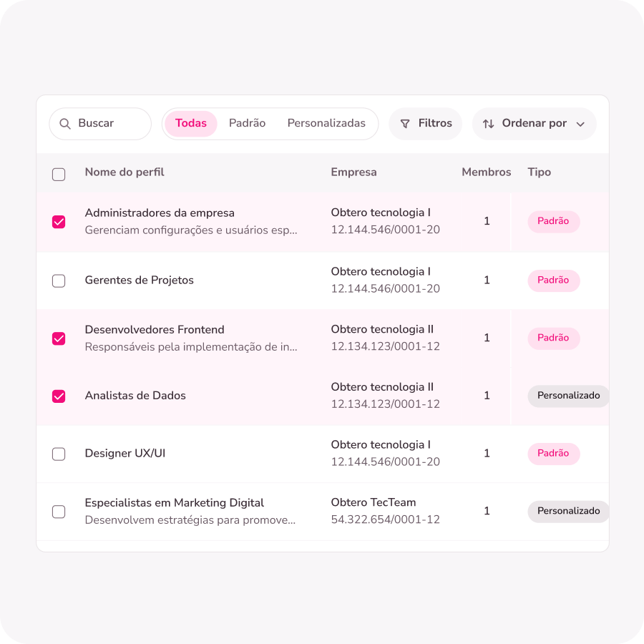This screenshot has height=644, width=644.
Task: Select the Personalizadas tab
Action: [326, 124]
